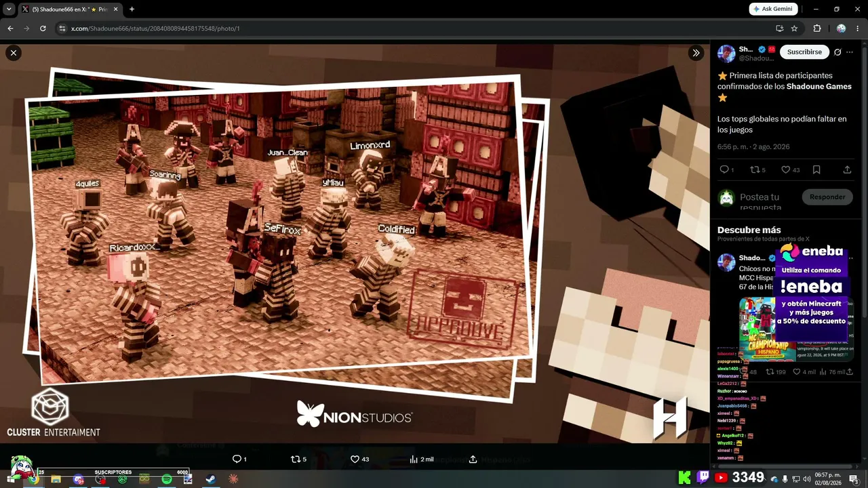Open the tab search dropdown
Image resolution: width=868 pixels, height=488 pixels.
tap(9, 9)
